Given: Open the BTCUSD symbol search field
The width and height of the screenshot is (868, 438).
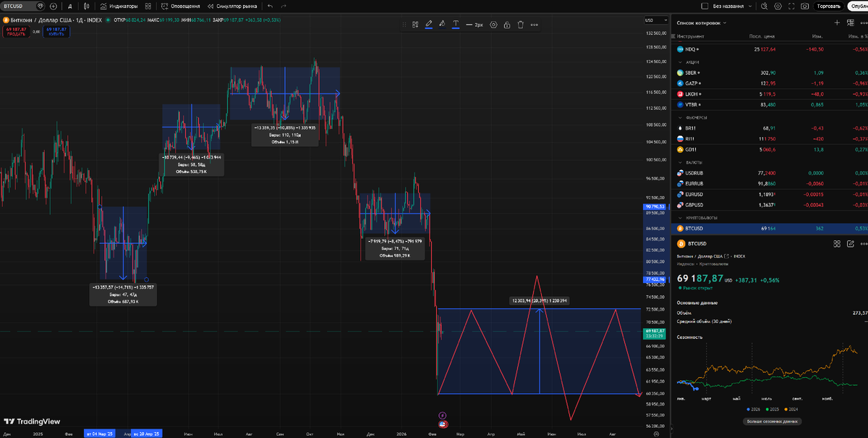Looking at the screenshot, I should point(23,6).
